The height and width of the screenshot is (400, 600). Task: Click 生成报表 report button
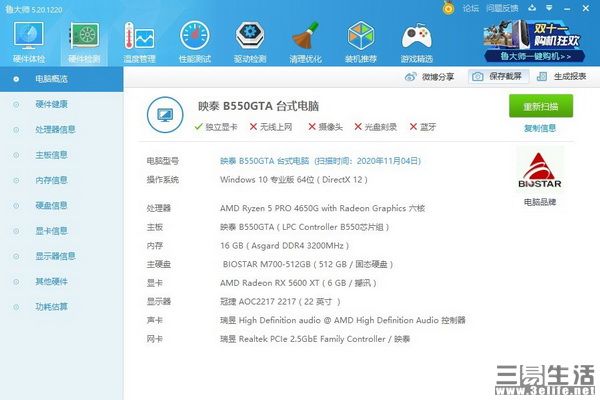tap(562, 77)
